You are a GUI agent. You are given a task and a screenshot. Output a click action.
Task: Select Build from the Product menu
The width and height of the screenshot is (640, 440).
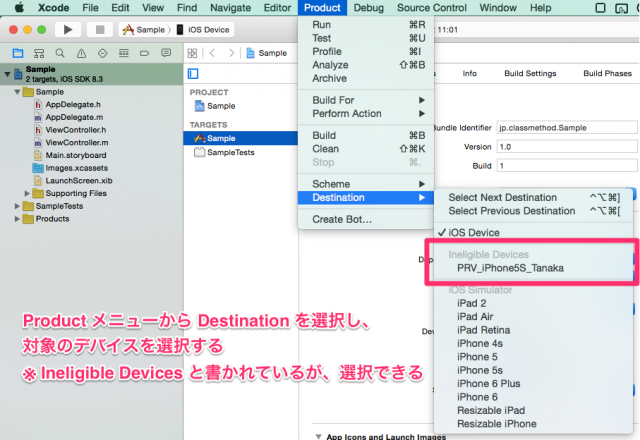366,136
